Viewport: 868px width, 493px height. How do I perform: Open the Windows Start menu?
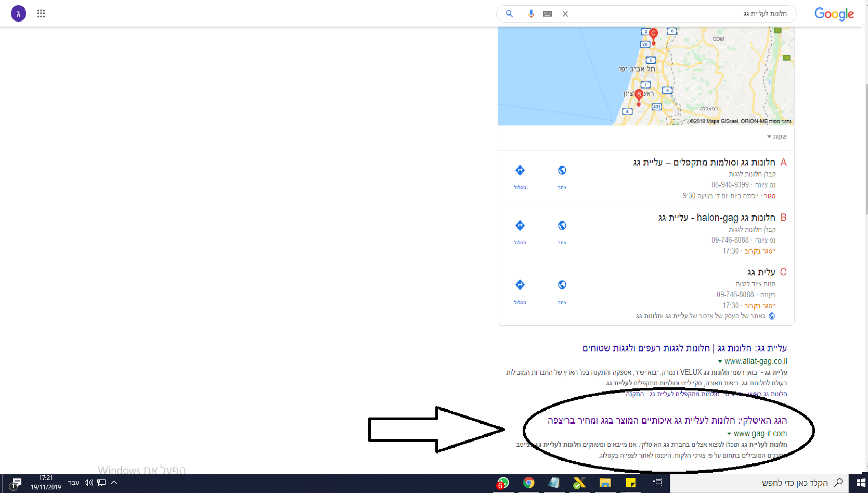861,483
